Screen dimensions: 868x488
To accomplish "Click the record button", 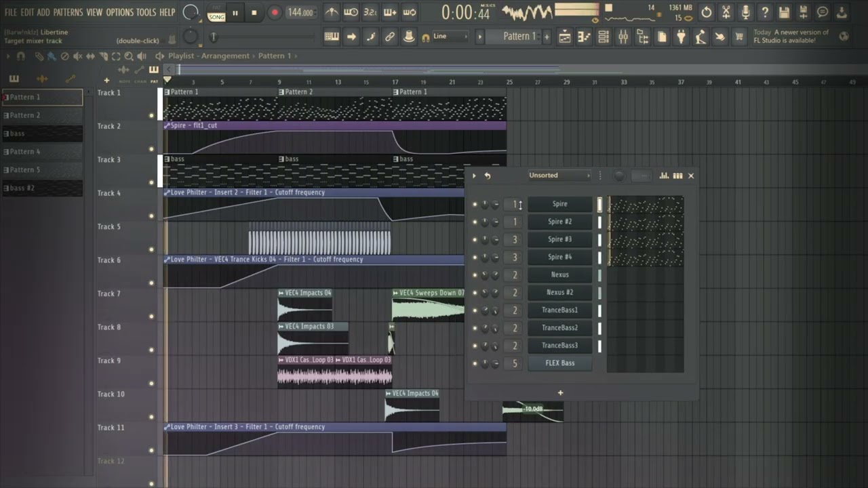I will [x=275, y=12].
